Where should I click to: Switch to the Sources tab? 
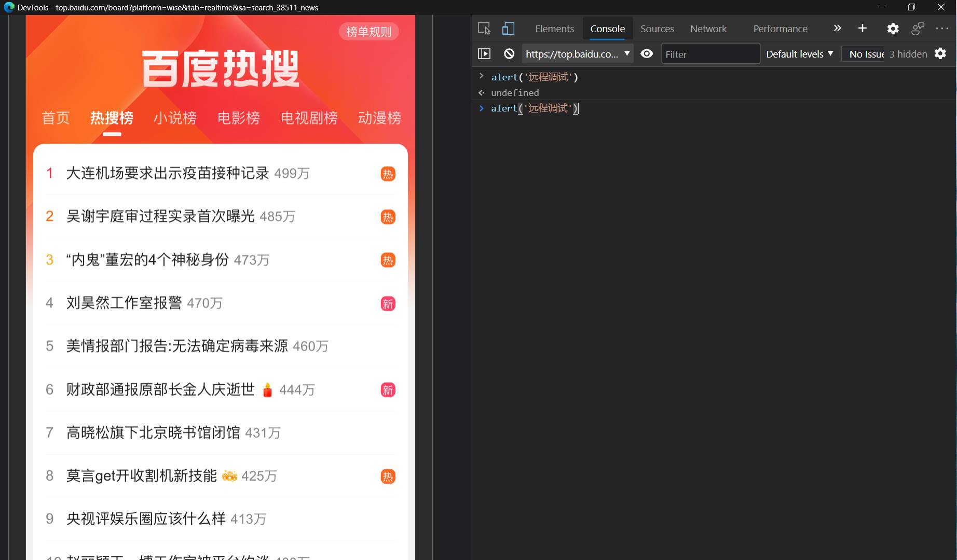657,29
